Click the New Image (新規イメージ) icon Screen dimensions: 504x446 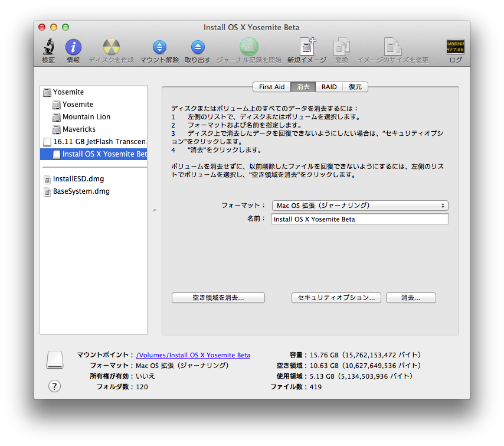(307, 46)
